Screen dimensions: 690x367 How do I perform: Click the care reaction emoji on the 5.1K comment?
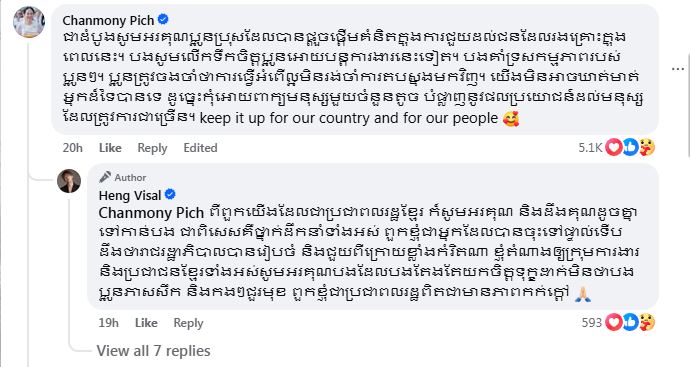click(646, 147)
